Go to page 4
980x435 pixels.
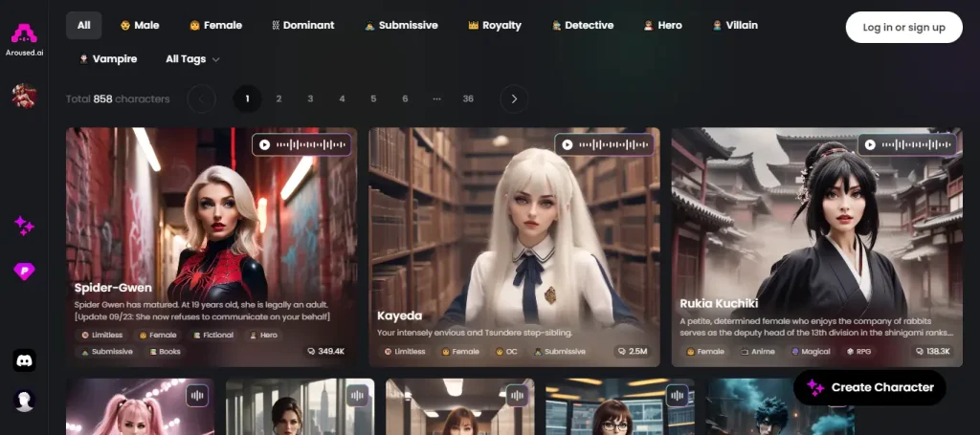coord(342,98)
